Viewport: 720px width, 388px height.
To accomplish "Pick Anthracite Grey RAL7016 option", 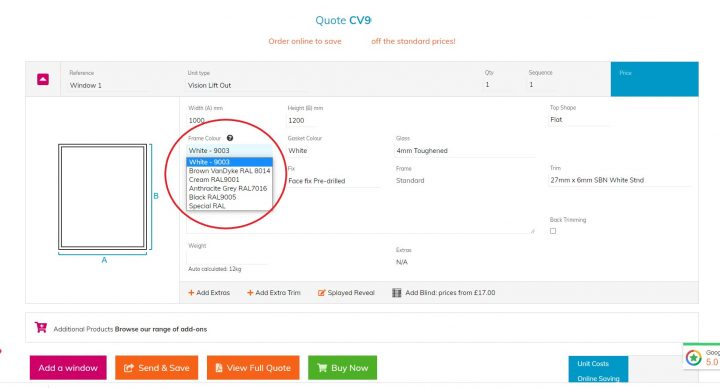I will 230,188.
